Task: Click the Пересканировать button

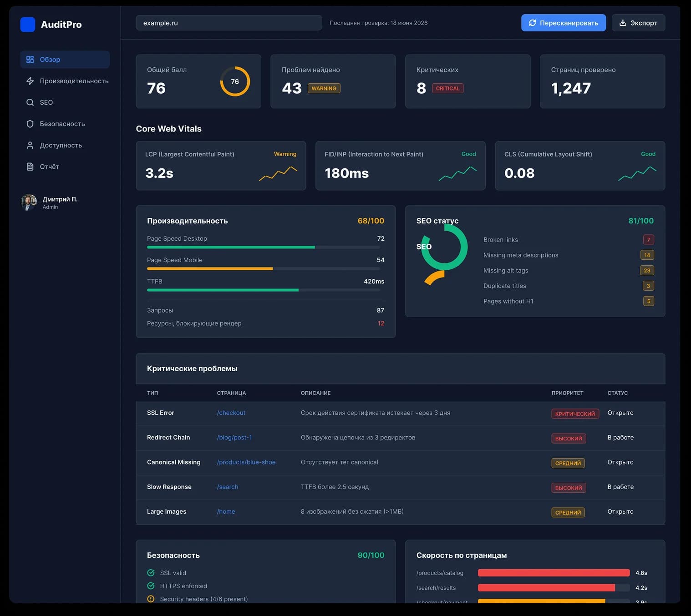Action: [564, 23]
